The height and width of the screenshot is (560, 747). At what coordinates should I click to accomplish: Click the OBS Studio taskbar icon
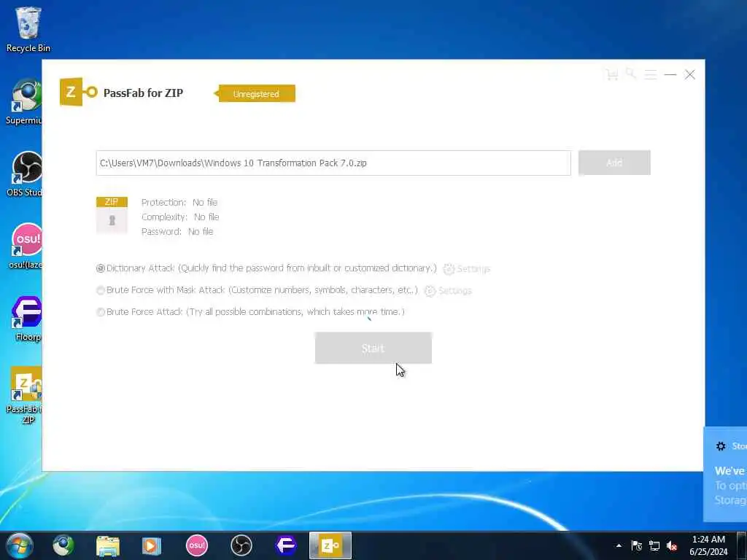(x=241, y=545)
